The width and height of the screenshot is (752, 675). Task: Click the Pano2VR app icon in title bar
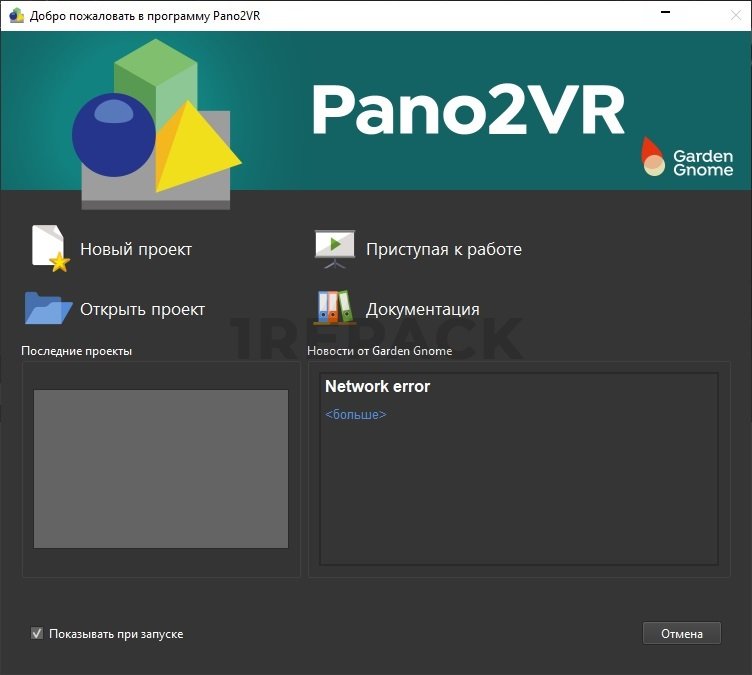tap(16, 15)
